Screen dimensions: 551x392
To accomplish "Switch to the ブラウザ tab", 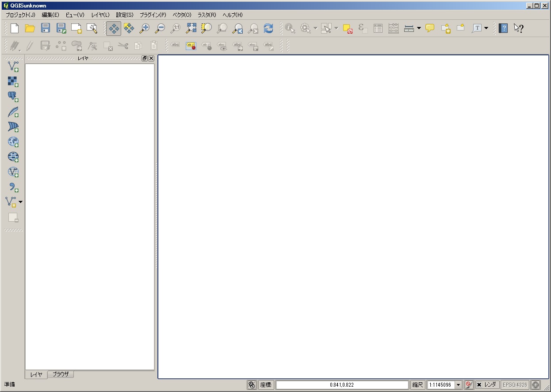I will (x=61, y=374).
